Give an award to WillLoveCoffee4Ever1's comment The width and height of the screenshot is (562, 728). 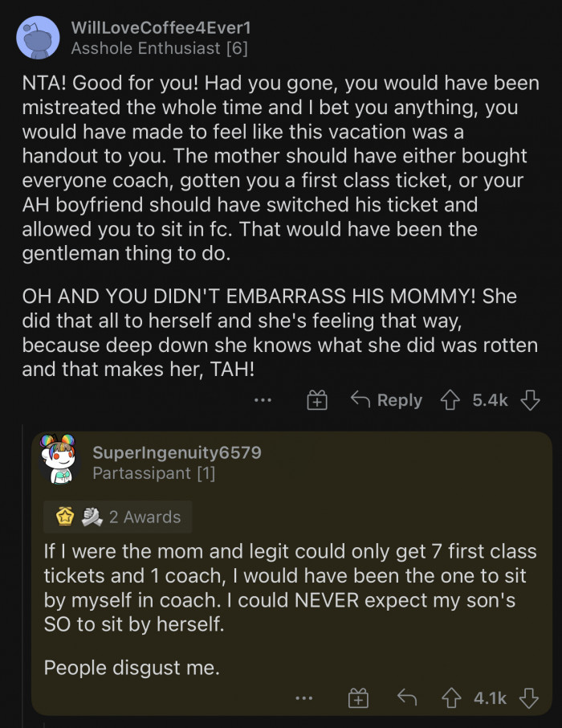[318, 400]
